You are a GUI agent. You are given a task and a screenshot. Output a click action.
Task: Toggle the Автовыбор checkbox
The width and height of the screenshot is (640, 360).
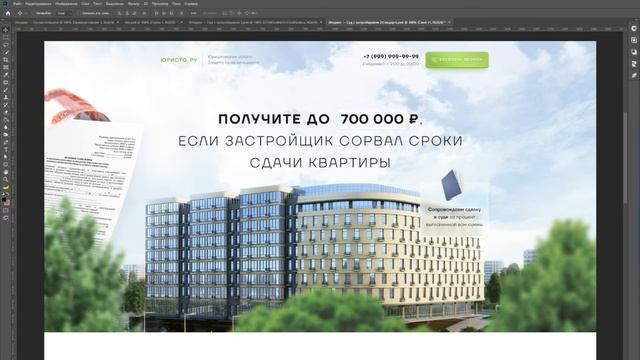pyautogui.click(x=33, y=13)
